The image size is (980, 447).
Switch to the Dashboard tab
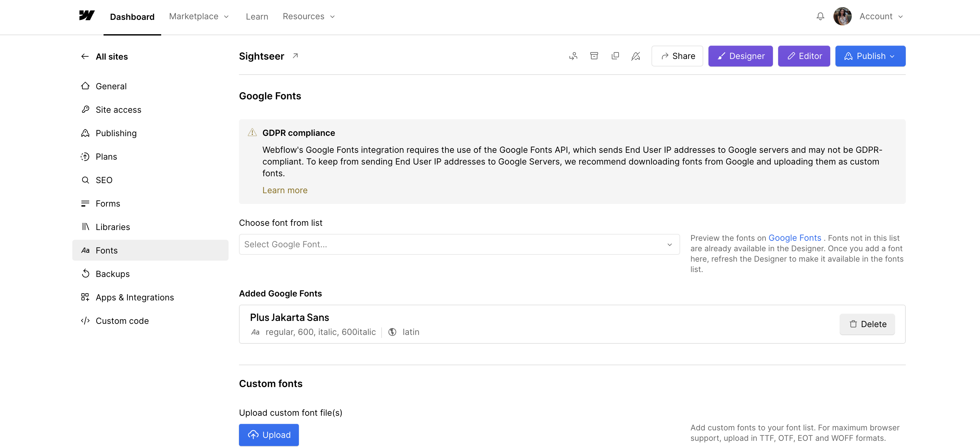[132, 17]
